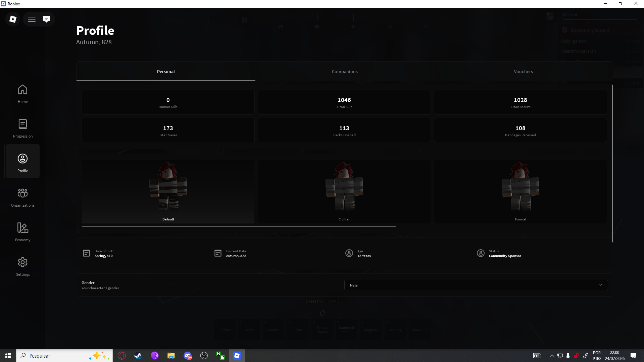Click the Packs Opened stat card
Viewport: 644px width, 362px height.
pos(344,131)
